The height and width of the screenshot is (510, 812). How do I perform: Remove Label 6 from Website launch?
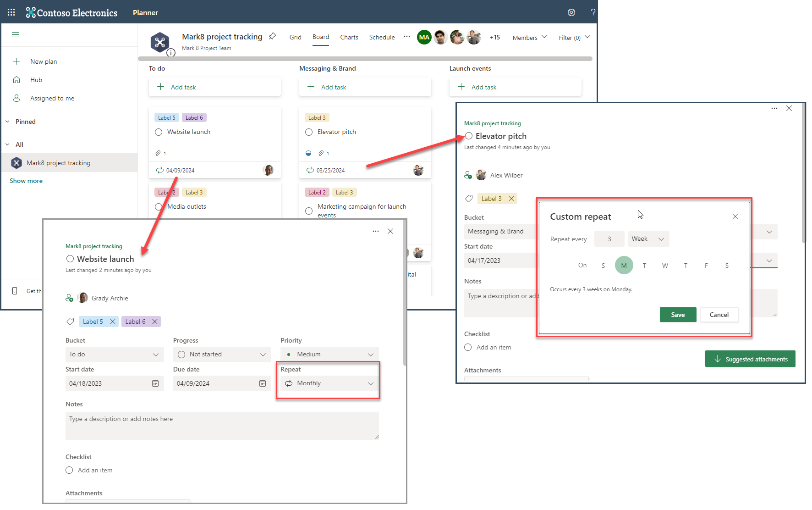155,322
